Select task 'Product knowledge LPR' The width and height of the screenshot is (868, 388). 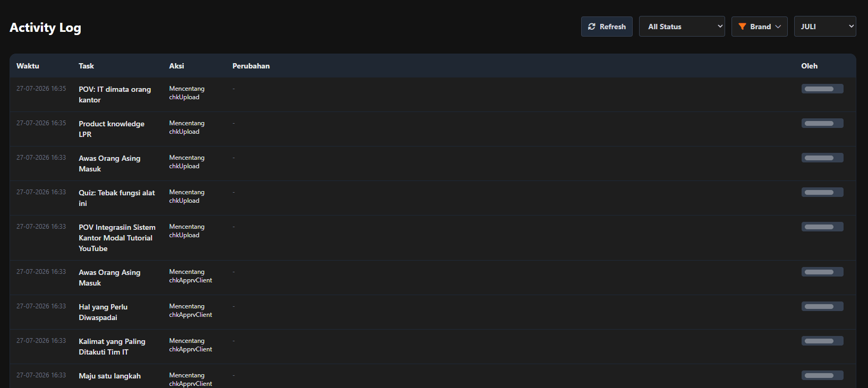[x=112, y=129]
